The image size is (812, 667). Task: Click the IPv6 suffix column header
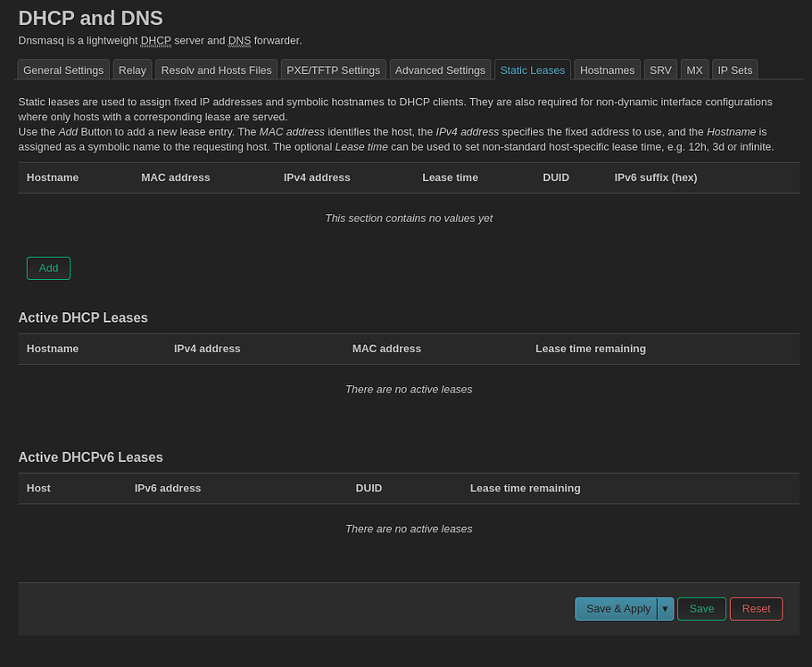point(656,177)
